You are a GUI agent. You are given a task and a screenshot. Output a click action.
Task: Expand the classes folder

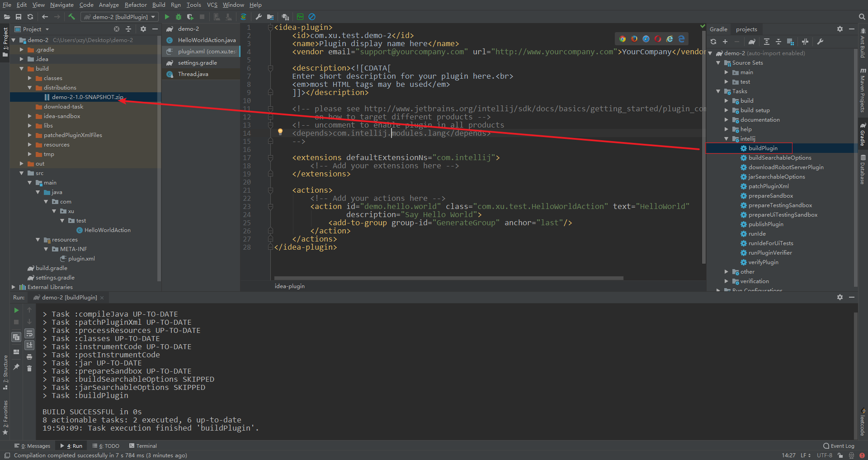(29, 78)
